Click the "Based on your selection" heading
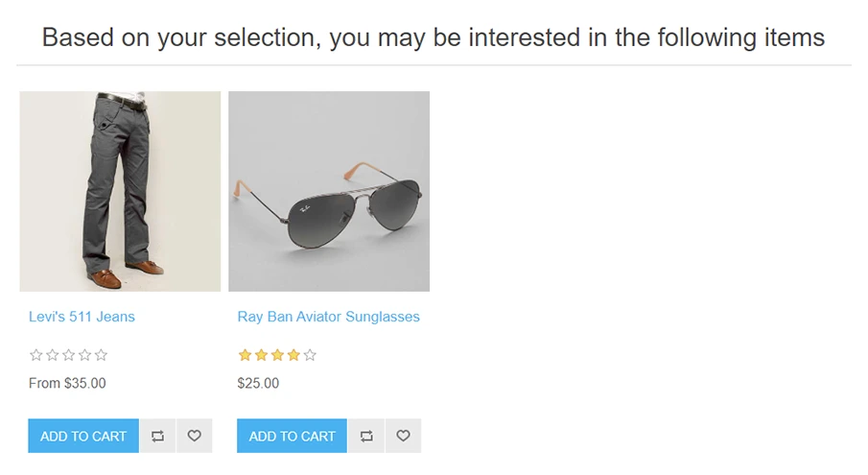The height and width of the screenshot is (475, 868). point(434,38)
